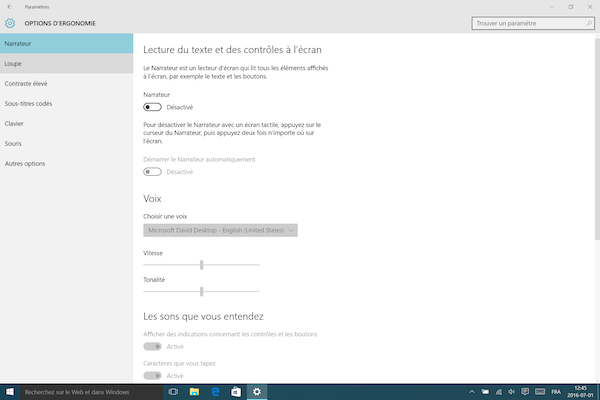The width and height of the screenshot is (600, 400).
Task: Select the Settings gear in the taskbar
Action: [257, 392]
